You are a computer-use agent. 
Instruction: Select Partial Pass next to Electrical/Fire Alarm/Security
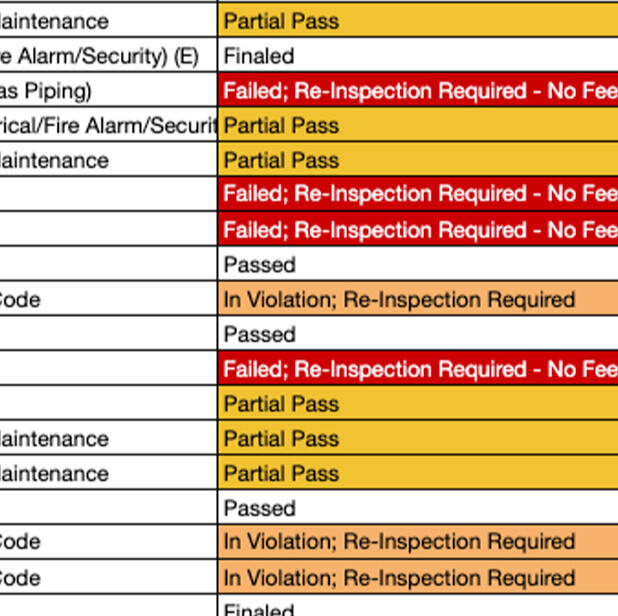tap(418, 126)
